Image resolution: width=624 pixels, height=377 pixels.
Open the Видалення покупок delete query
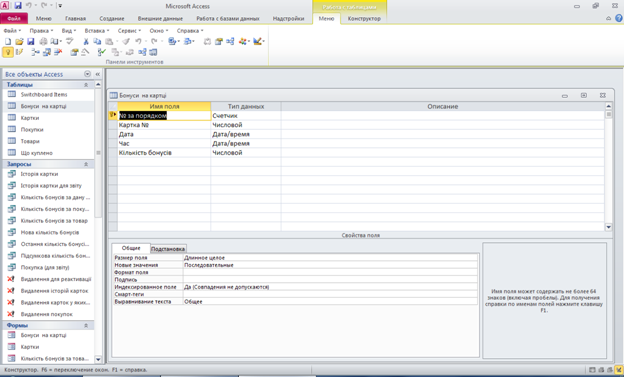[x=47, y=314]
